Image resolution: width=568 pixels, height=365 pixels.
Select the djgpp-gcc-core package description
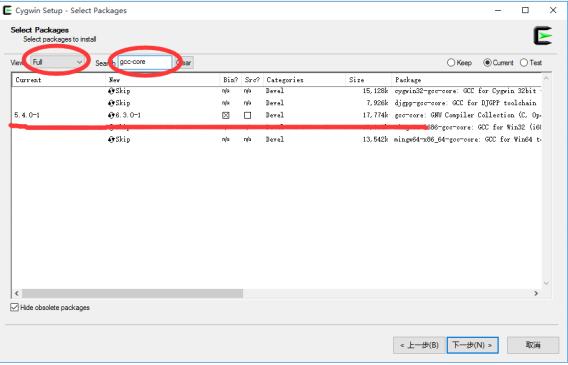tap(465, 103)
